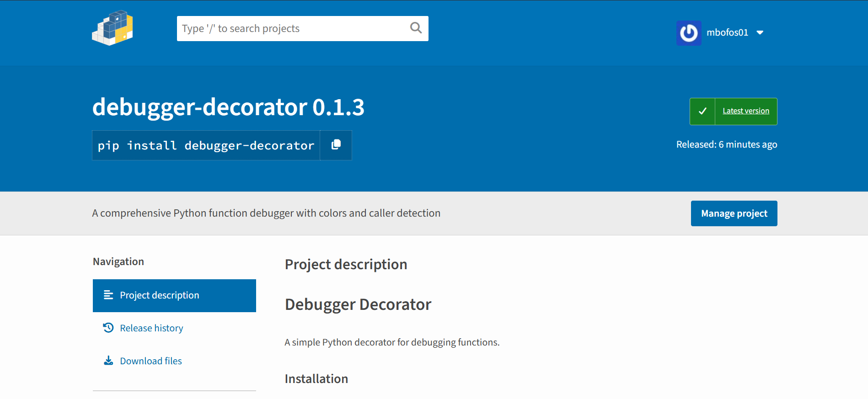Click the PyPI logo
The width and height of the screenshot is (868, 399).
click(x=113, y=28)
